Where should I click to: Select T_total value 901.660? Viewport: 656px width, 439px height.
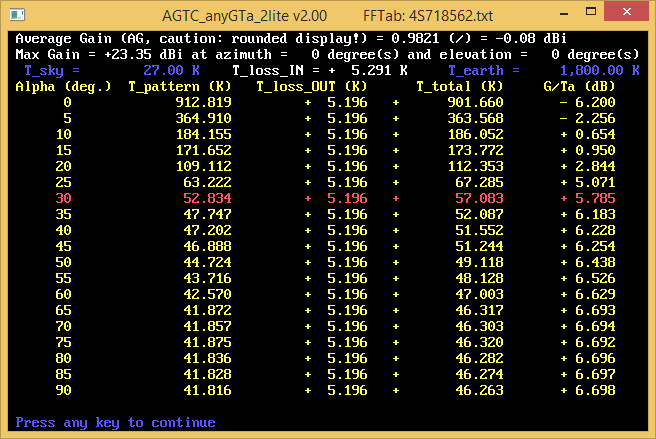475,103
